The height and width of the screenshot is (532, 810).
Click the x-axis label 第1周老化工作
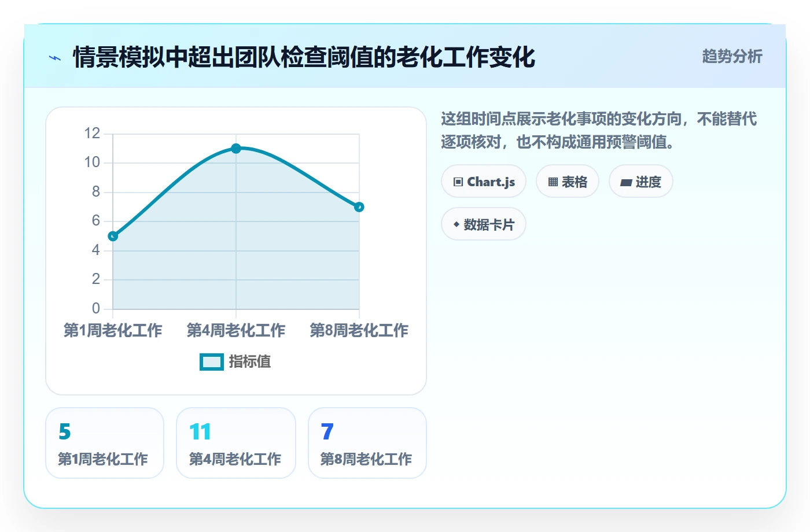coord(113,330)
